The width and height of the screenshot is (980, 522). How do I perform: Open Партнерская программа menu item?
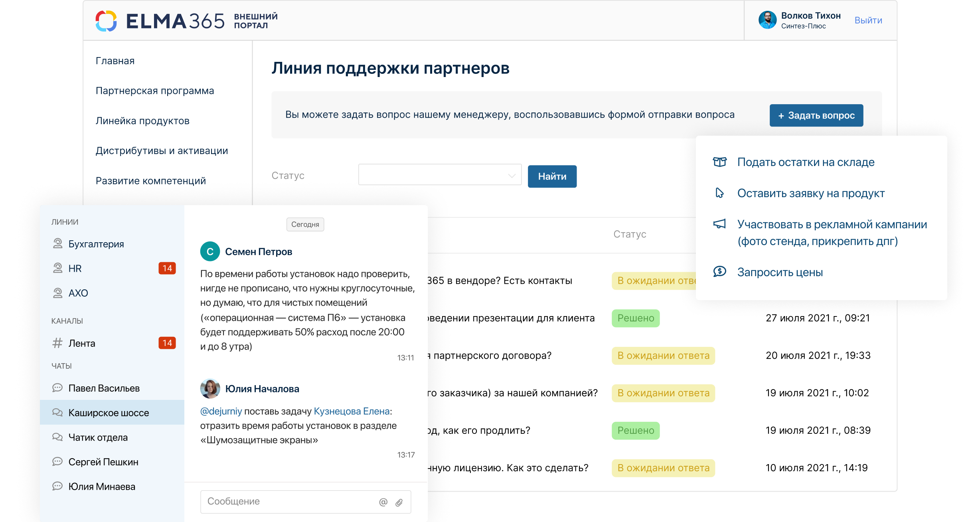pos(155,91)
